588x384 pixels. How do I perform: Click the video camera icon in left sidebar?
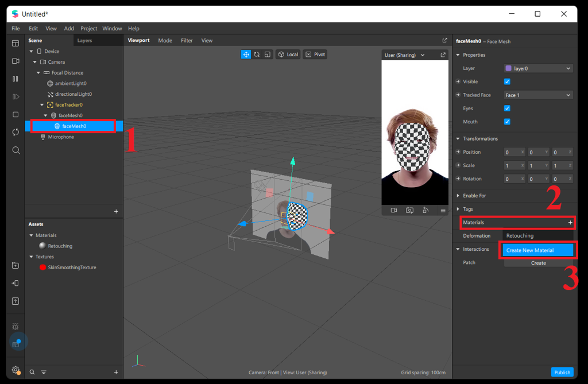16,61
